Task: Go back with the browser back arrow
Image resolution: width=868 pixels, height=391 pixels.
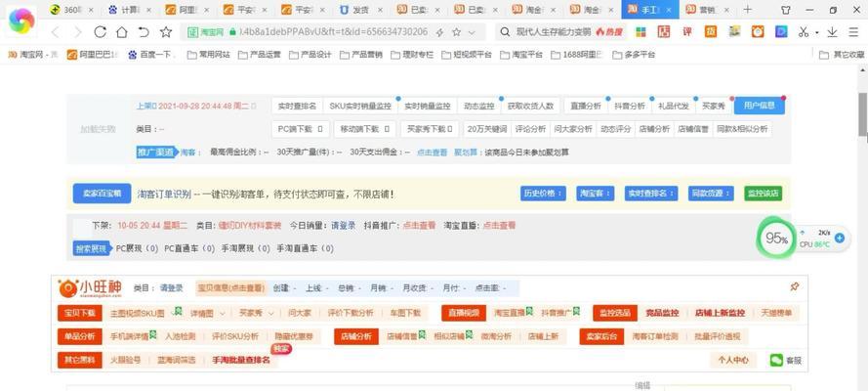Action: (56, 32)
